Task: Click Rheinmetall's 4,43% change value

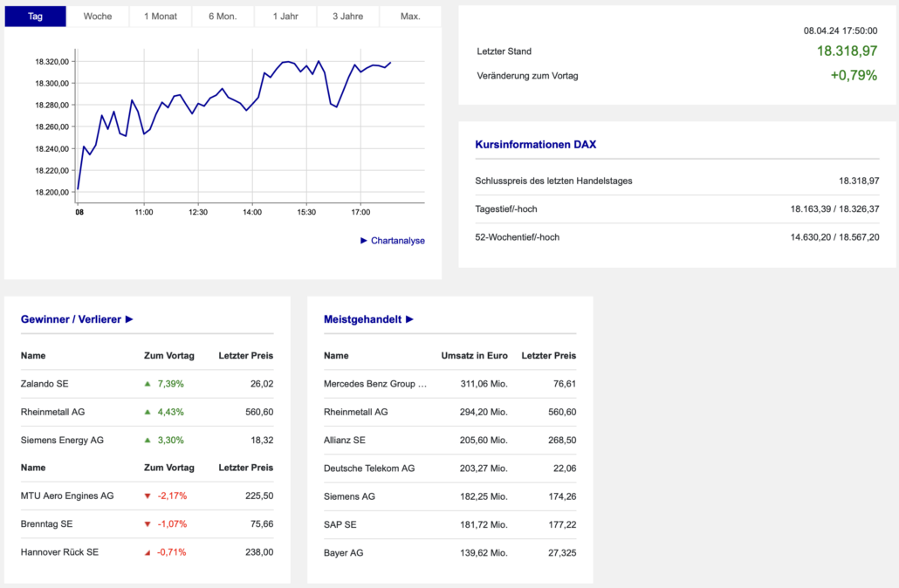Action: click(x=171, y=412)
